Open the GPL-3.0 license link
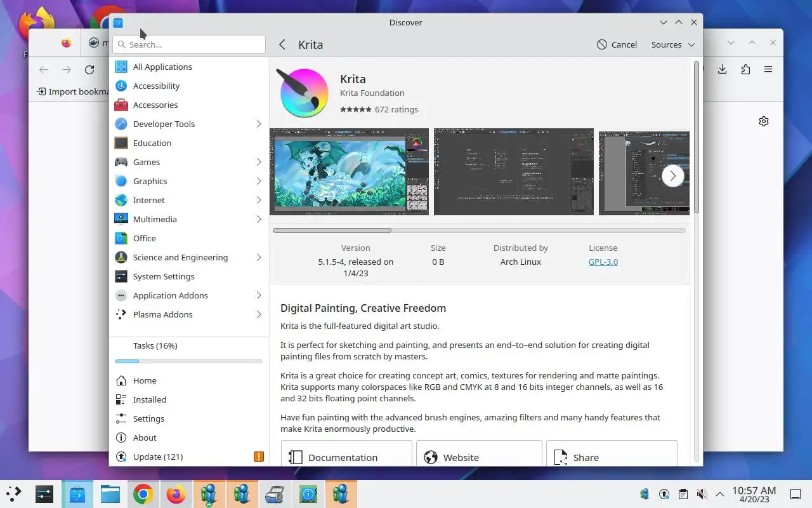 pos(603,262)
